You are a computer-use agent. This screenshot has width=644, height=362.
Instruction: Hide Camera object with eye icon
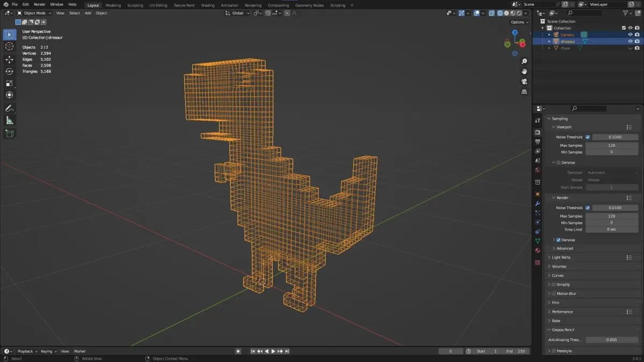click(631, 34)
